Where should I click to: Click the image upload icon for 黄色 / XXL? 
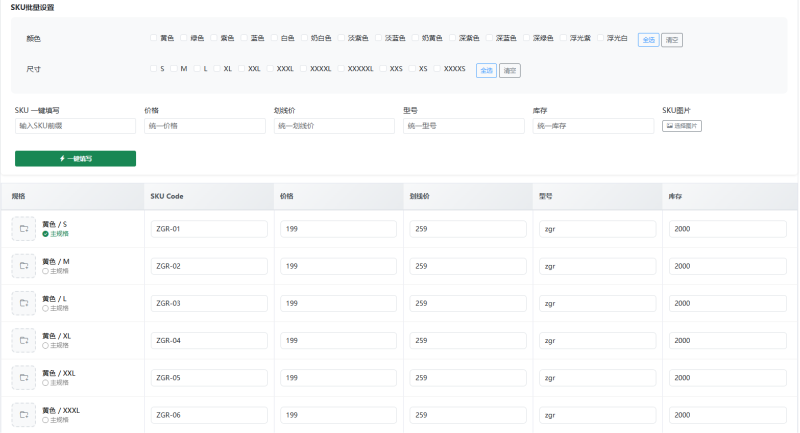pyautogui.click(x=23, y=377)
